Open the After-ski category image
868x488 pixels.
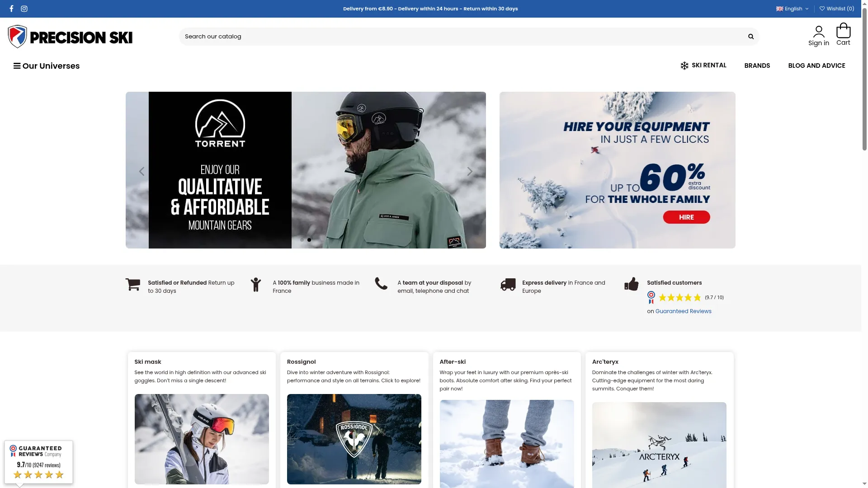pyautogui.click(x=507, y=444)
